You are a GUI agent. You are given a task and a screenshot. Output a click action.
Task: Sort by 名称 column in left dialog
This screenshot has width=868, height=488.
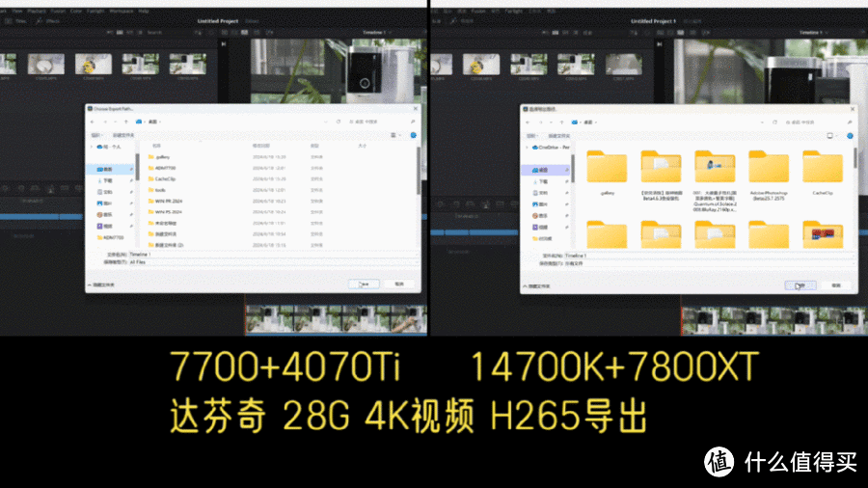pos(156,146)
